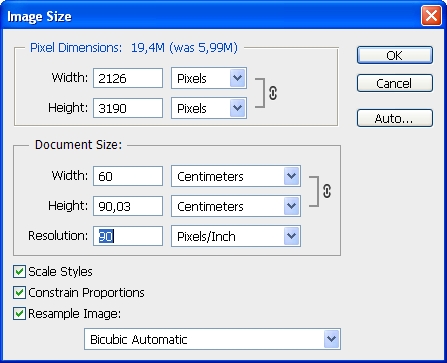Open the Auto... resolution dialog
This screenshot has width=447, height=363.
395,118
